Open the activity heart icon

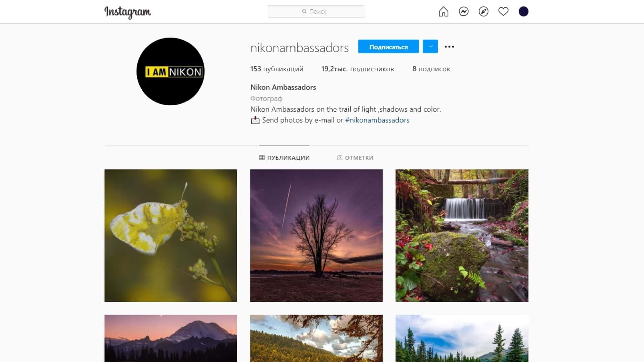click(503, 12)
